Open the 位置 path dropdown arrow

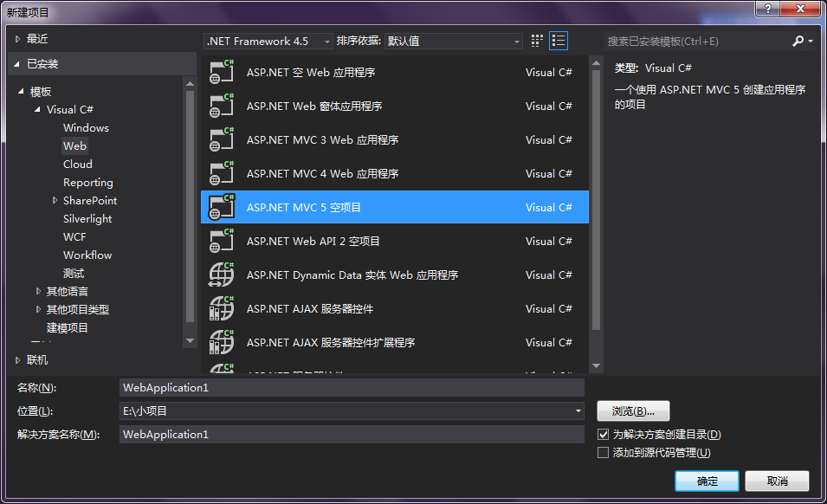point(578,411)
